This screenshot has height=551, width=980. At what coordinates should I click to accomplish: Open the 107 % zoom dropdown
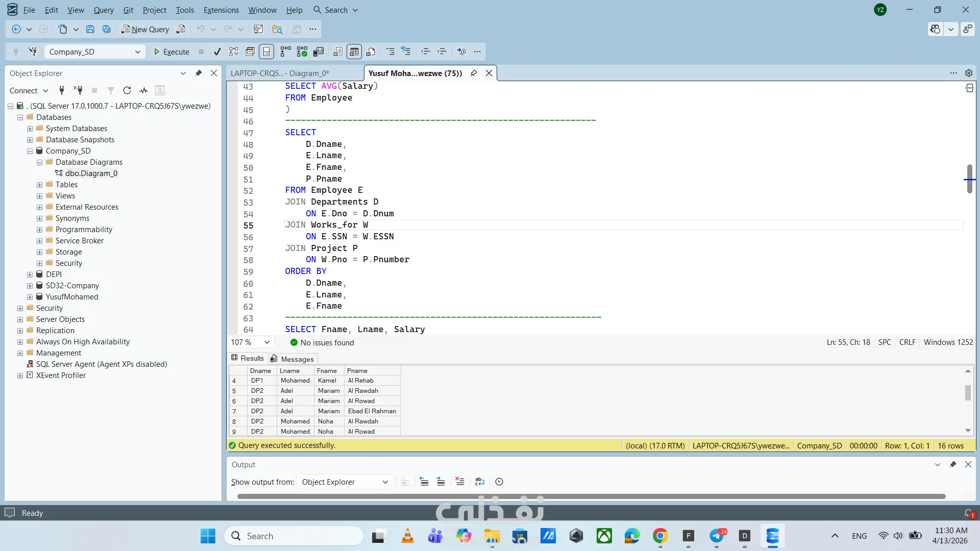click(266, 342)
